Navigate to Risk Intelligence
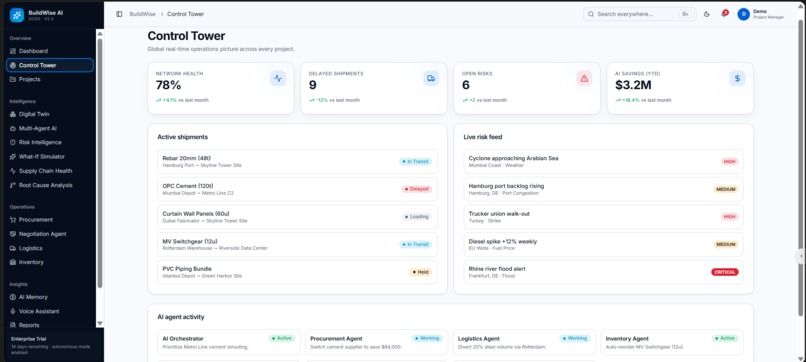 50,142
